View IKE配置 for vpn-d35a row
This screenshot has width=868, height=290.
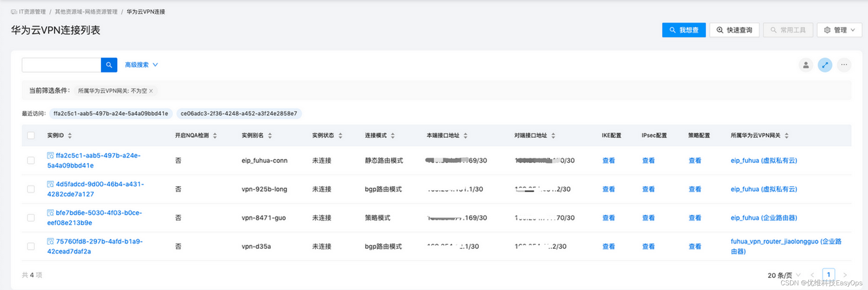[x=609, y=246]
